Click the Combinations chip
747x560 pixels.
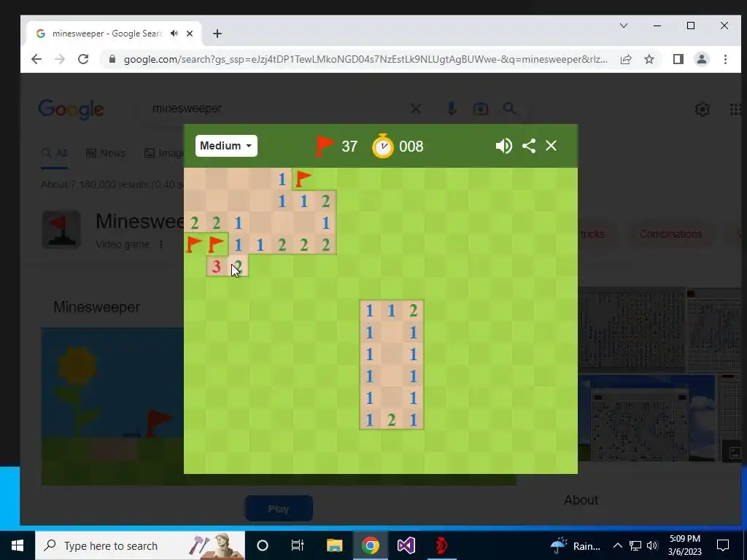tap(670, 234)
